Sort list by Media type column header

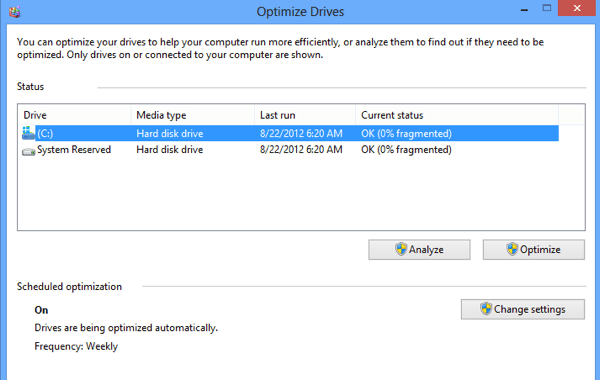click(x=193, y=115)
